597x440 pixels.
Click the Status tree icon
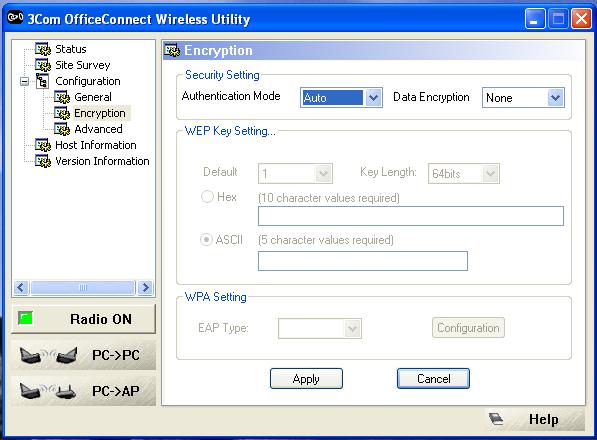[43, 49]
